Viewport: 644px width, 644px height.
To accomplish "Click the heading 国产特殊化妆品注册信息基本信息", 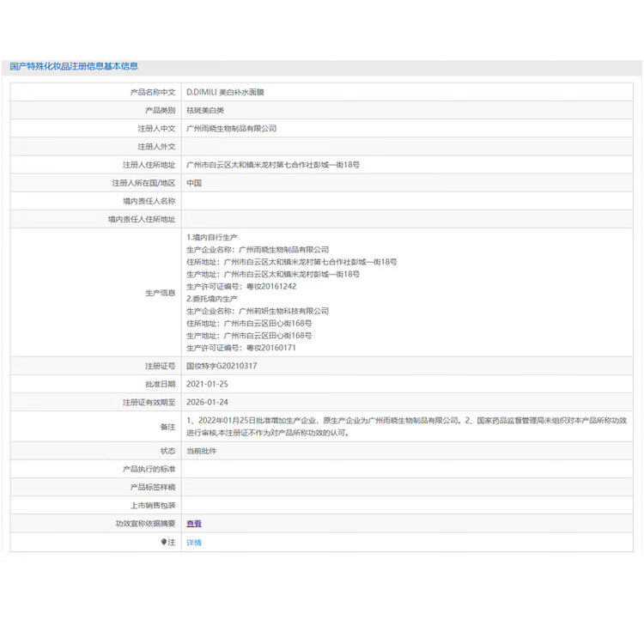I will pyautogui.click(x=74, y=66).
